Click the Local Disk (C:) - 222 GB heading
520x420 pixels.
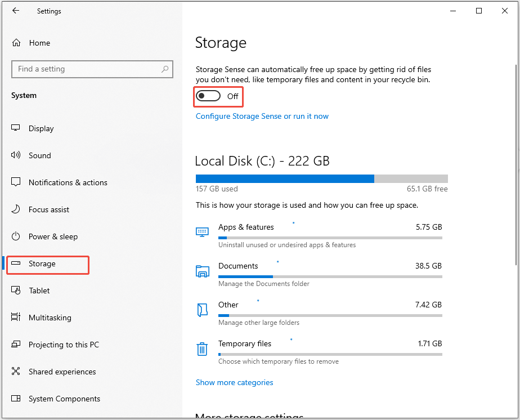pos(262,161)
